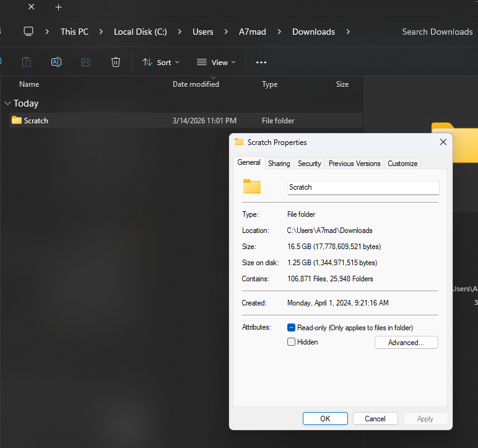
Task: Select the Scratch folder row name
Action: click(x=36, y=121)
